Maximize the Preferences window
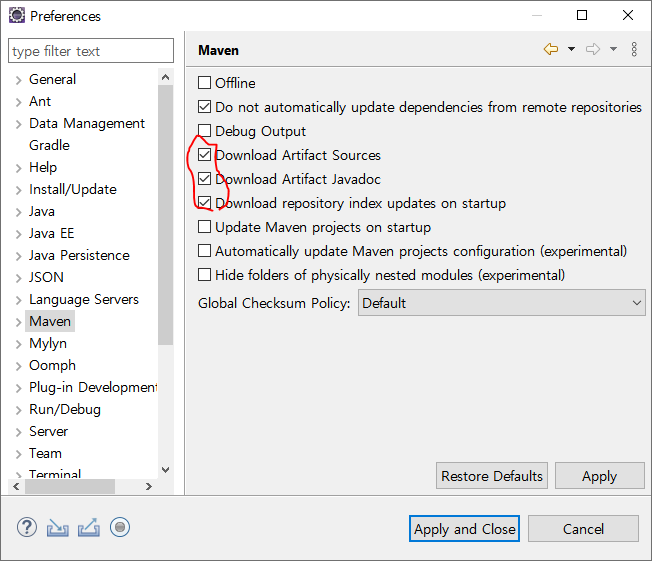Image resolution: width=652 pixels, height=561 pixels. pyautogui.click(x=582, y=15)
